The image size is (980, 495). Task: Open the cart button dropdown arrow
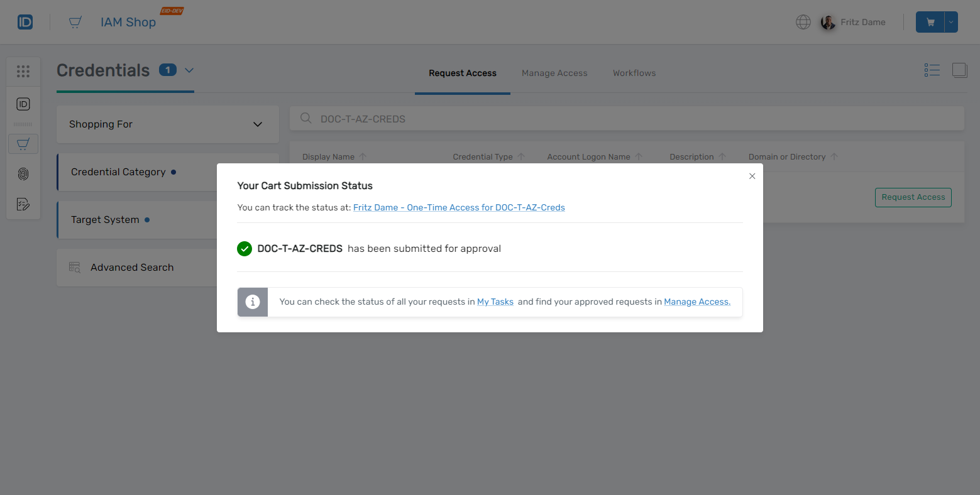pos(950,21)
